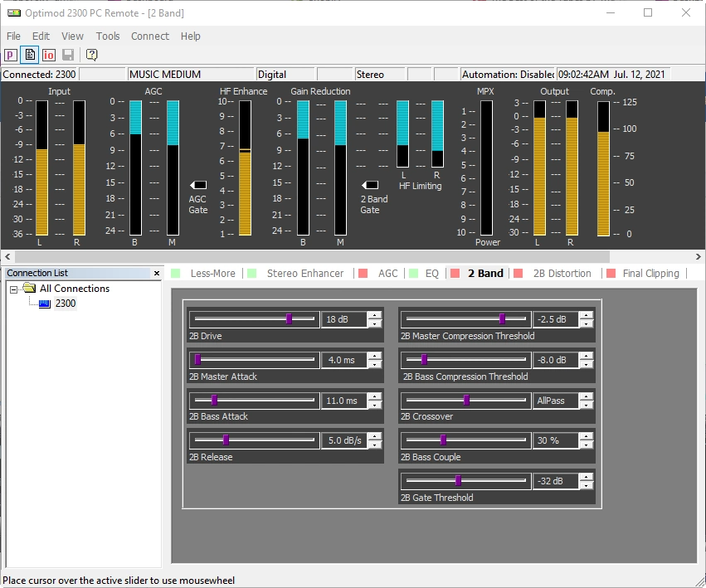Increase 2B Master Compression Threshold up arrow
The image size is (706, 588).
point(587,316)
